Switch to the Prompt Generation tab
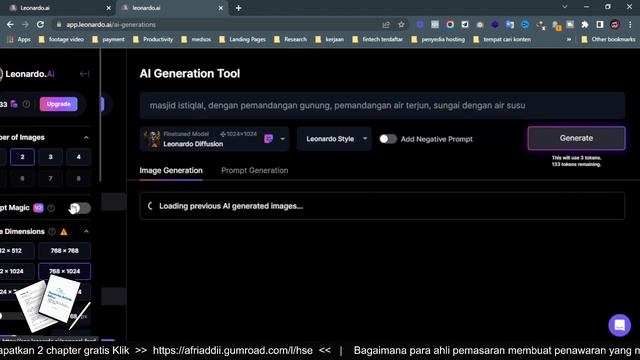Image resolution: width=640 pixels, height=360 pixels. [x=255, y=171]
